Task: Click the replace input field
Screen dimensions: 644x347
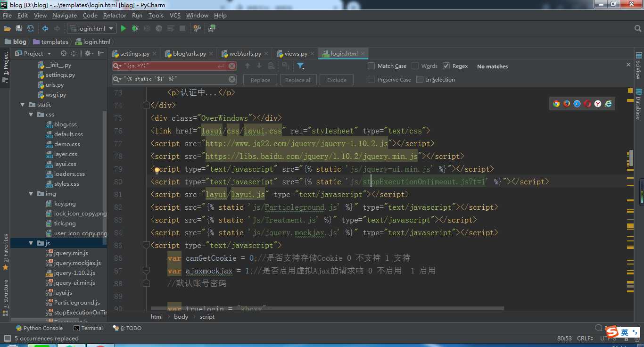Action: [174, 79]
